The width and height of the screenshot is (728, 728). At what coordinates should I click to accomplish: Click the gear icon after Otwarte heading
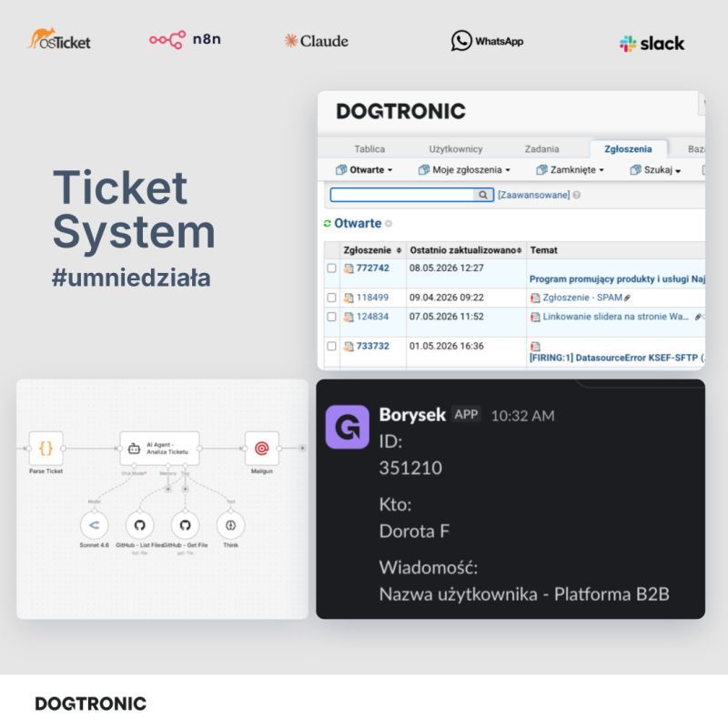click(389, 224)
